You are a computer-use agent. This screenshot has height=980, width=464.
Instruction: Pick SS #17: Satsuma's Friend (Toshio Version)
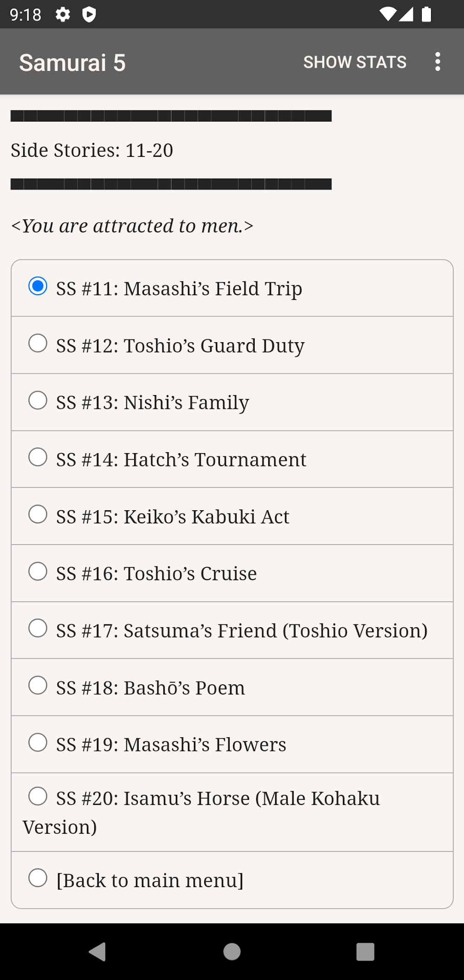point(232,630)
